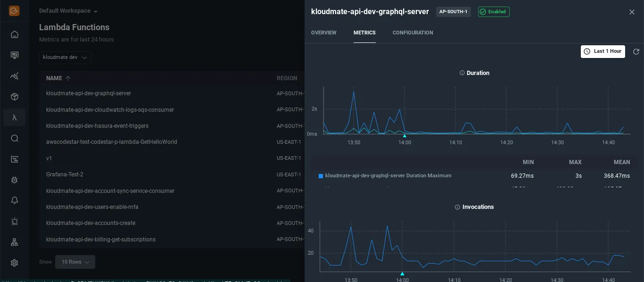Viewport: 644px width, 282px height.
Task: Switch to the Overview tab
Action: (324, 33)
